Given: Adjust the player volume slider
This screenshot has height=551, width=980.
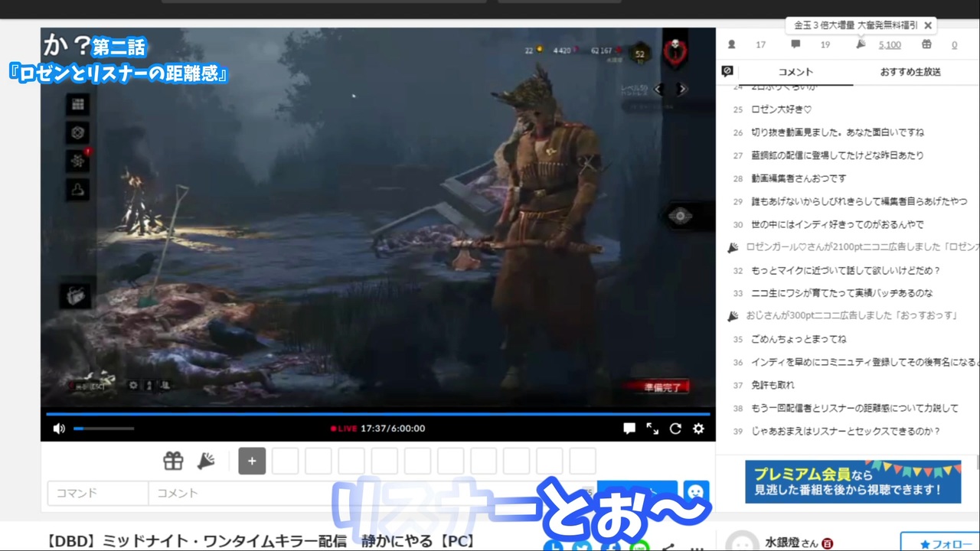Looking at the screenshot, I should pyautogui.click(x=103, y=429).
